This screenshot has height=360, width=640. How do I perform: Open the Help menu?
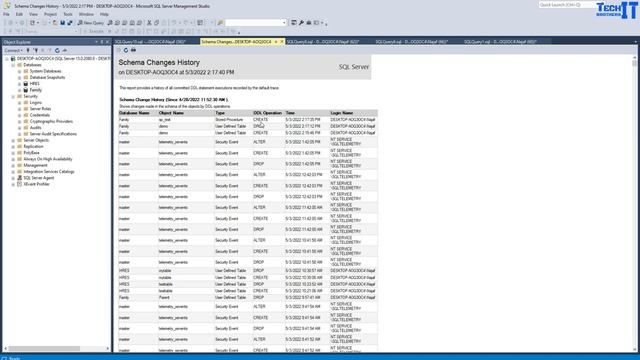(x=104, y=14)
